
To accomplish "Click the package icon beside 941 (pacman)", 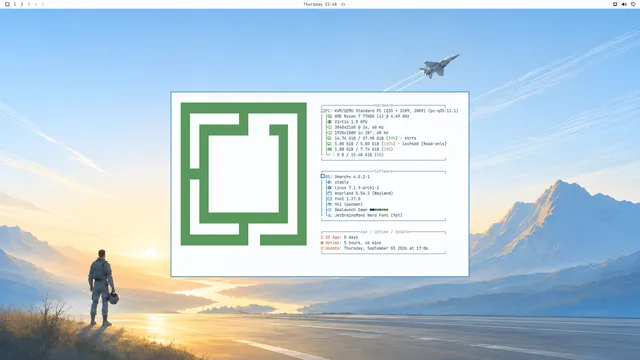I will click(329, 204).
